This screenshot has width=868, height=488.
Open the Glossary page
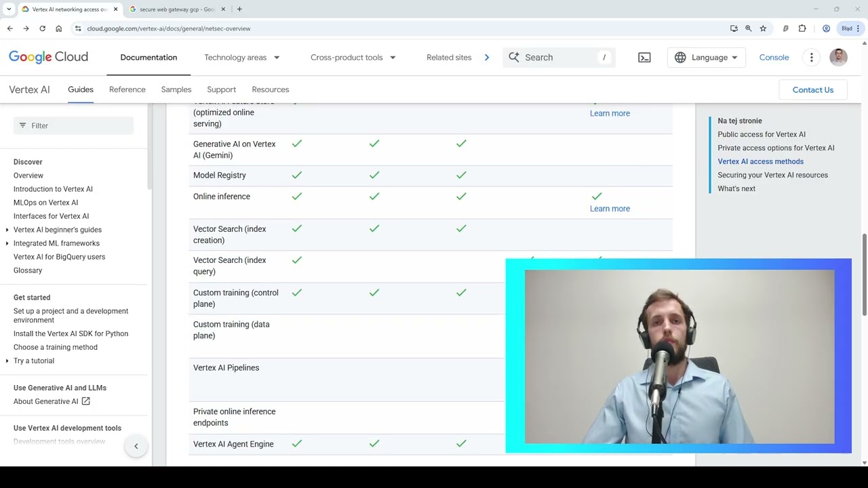tap(28, 270)
